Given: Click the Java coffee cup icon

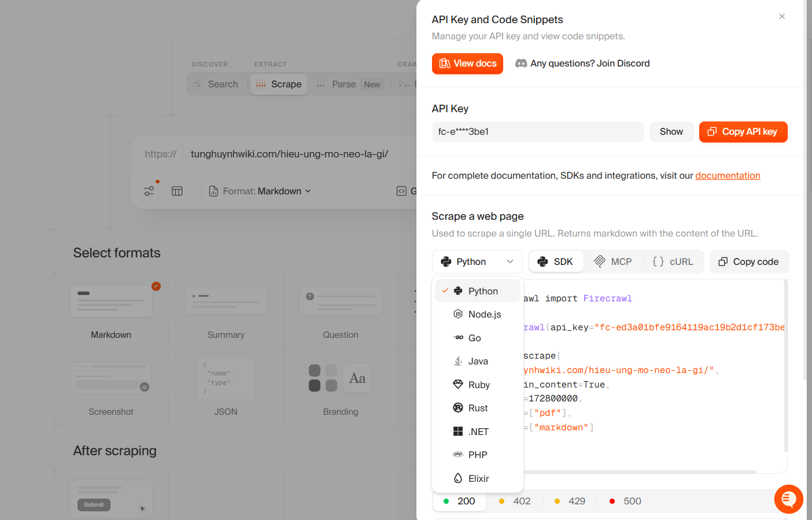Looking at the screenshot, I should click(x=458, y=361).
